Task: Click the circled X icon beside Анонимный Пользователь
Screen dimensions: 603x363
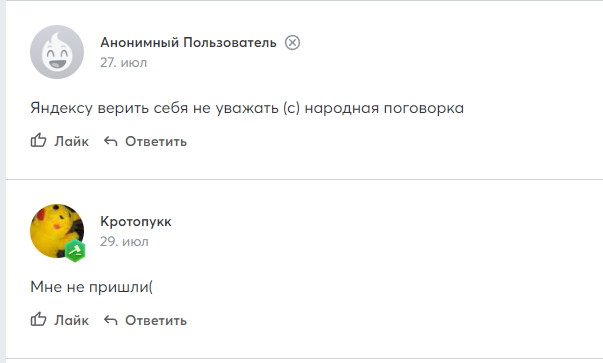Action: tap(292, 42)
